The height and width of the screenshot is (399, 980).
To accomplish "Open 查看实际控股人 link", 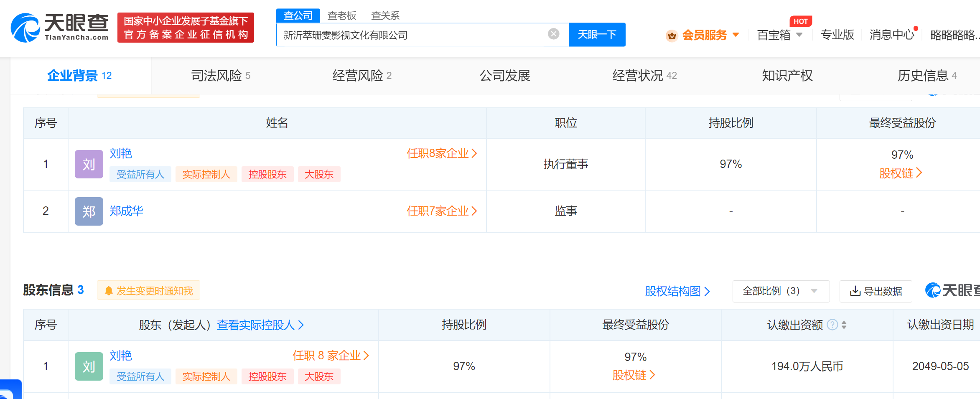I will pyautogui.click(x=260, y=325).
